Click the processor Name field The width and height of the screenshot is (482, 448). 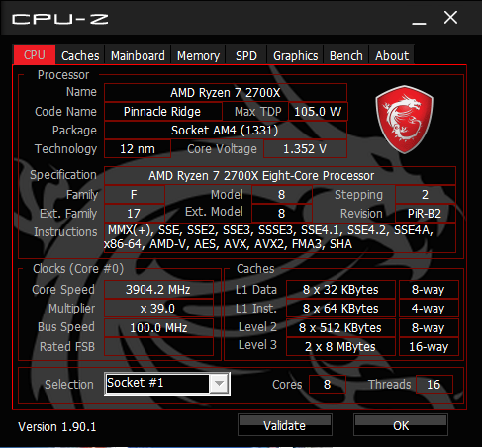226,92
